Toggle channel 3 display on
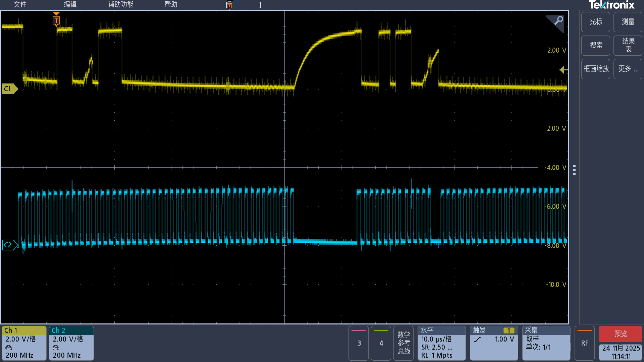 (x=358, y=343)
